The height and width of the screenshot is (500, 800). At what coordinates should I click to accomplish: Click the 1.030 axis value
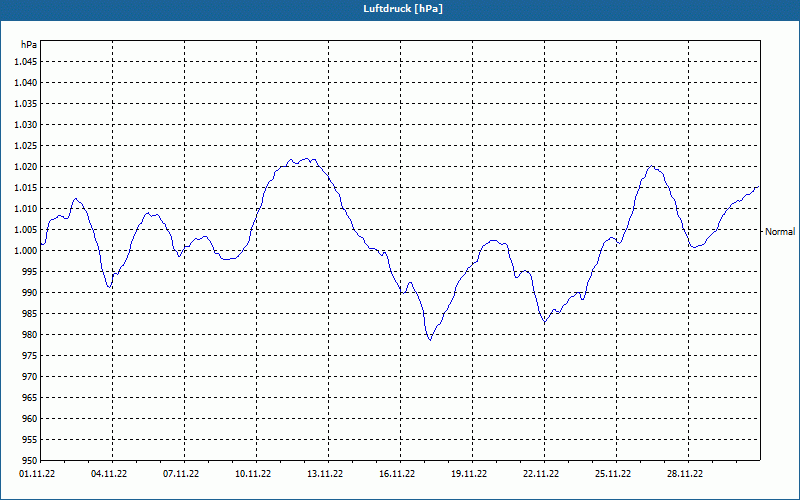click(x=26, y=124)
